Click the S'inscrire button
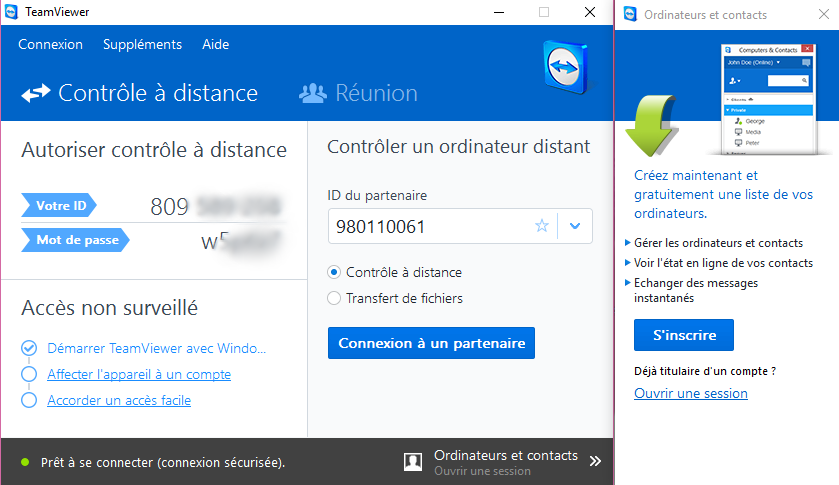Image resolution: width=839 pixels, height=485 pixels. click(x=684, y=335)
